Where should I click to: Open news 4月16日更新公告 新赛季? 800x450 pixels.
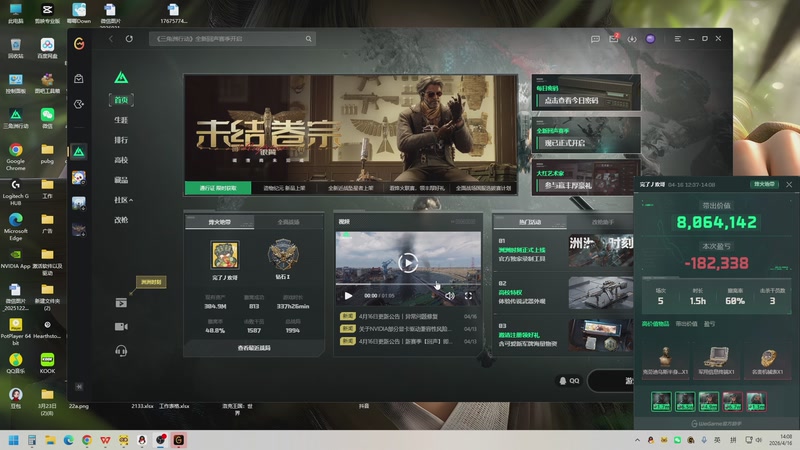(x=408, y=341)
